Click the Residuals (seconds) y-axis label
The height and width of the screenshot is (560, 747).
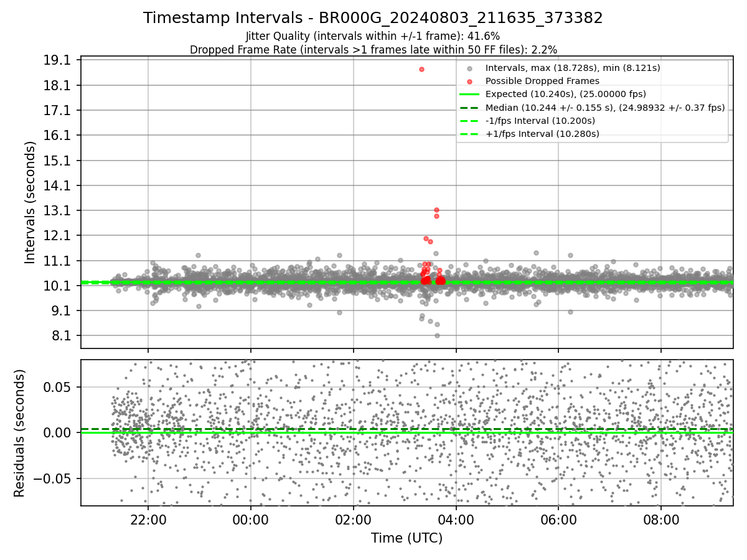(19, 432)
